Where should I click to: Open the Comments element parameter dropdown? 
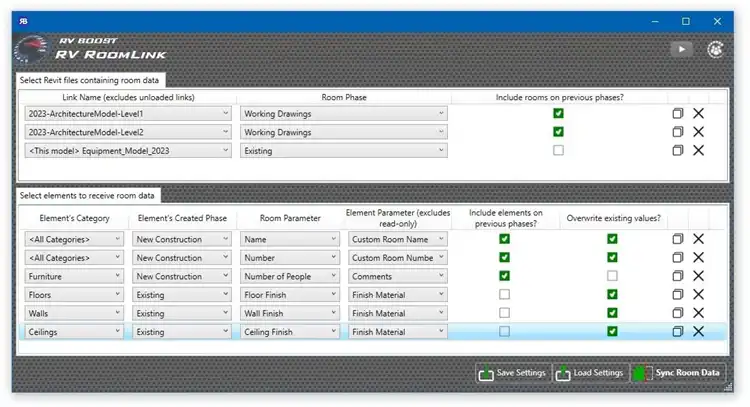(398, 276)
